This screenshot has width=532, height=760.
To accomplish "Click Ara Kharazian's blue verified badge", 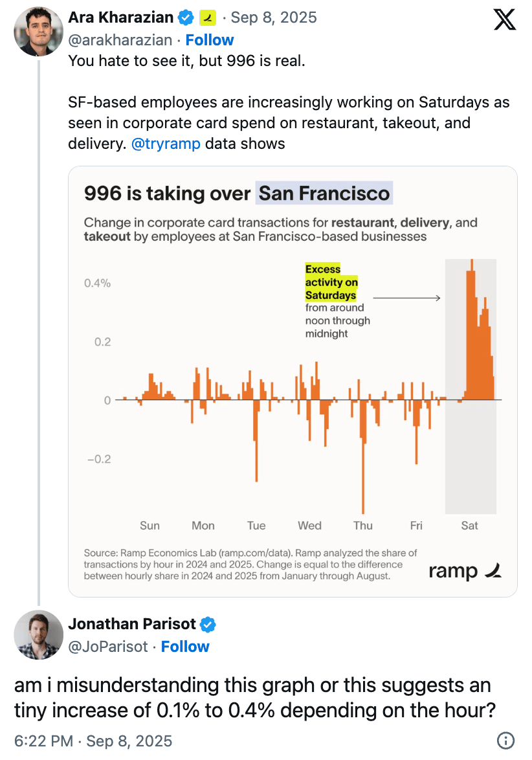I will [186, 17].
